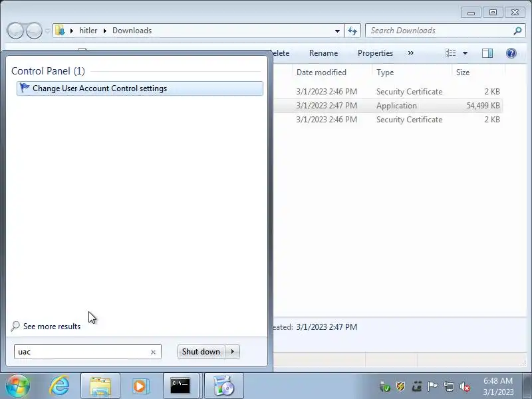This screenshot has width=532, height=399.
Task: Open the recent pages dropdown arrow
Action: pyautogui.click(x=47, y=31)
